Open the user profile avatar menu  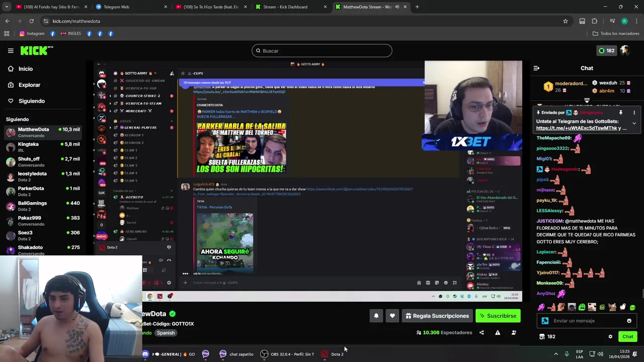click(x=625, y=51)
